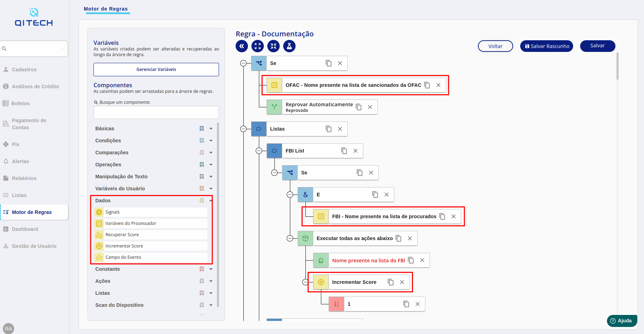Expand the 'Operações' component category

[x=211, y=165]
